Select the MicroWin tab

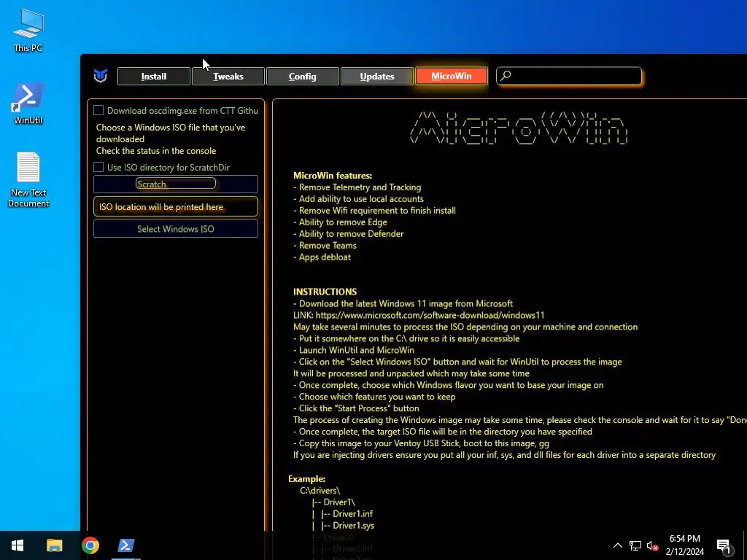451,76
